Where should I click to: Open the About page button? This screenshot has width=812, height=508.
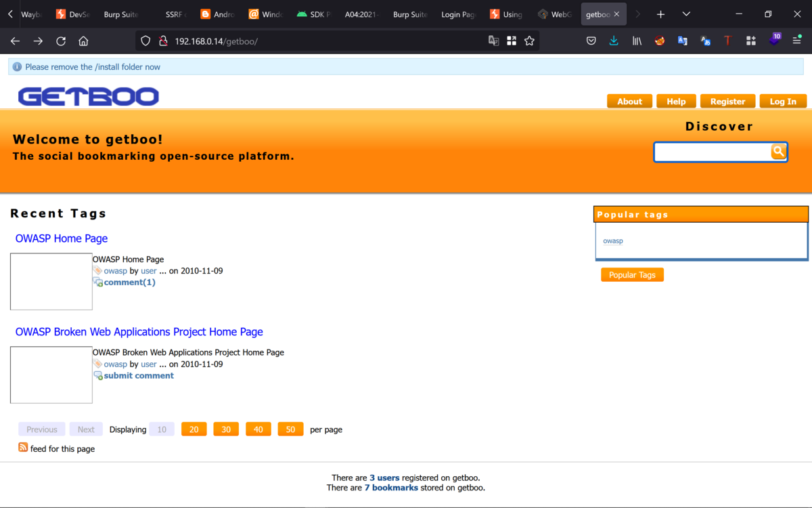629,102
